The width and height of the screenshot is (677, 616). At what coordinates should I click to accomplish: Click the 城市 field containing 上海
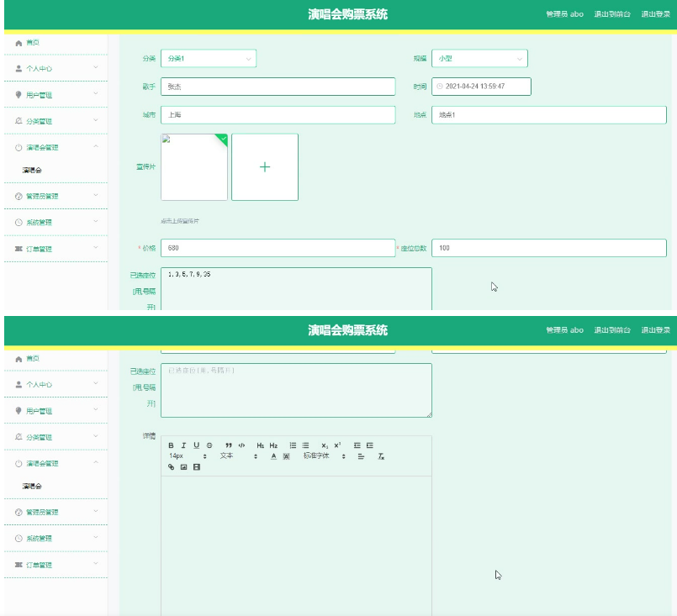(x=278, y=115)
